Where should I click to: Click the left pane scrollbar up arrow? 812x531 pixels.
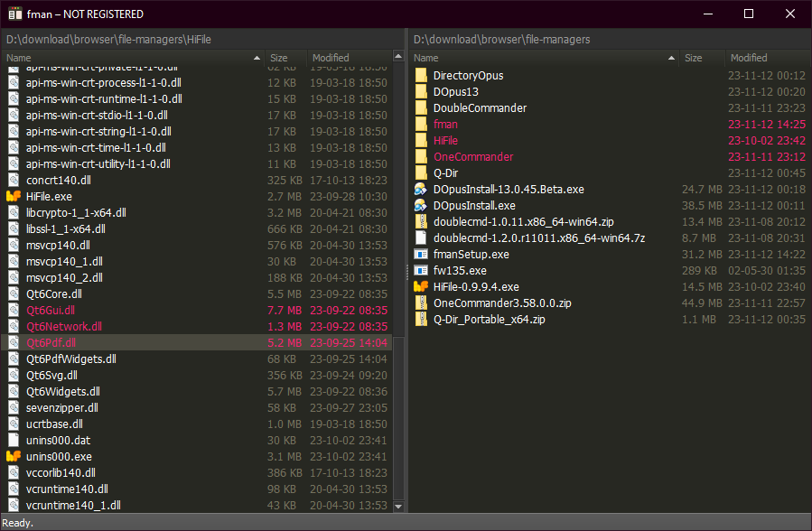398,58
